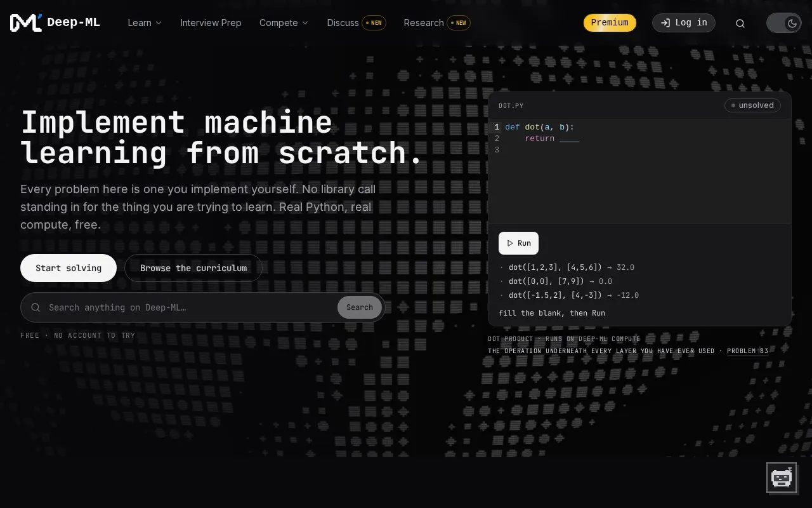Click the unsolved status badge
The height and width of the screenshot is (508, 812).
(752, 105)
